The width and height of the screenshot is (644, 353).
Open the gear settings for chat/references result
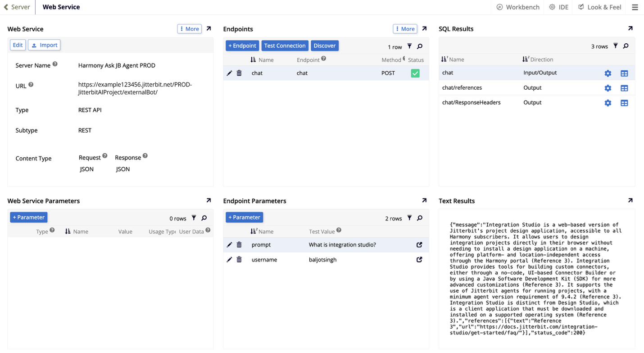(x=608, y=88)
